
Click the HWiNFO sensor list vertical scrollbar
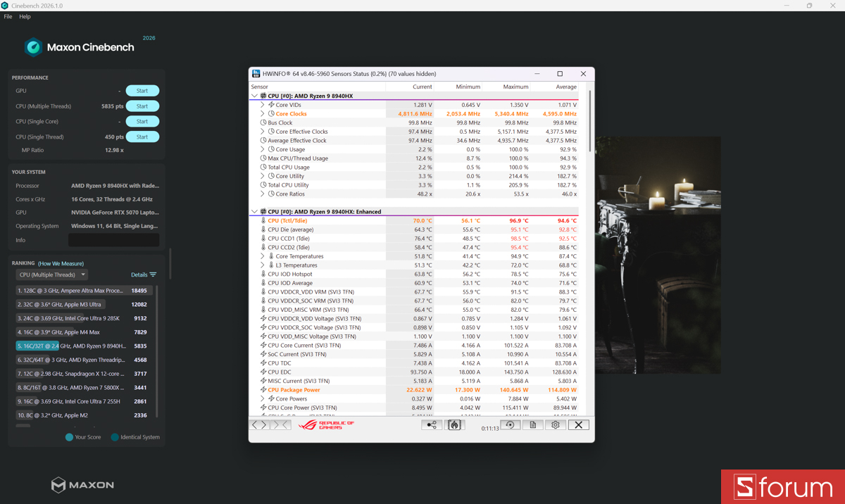point(590,120)
